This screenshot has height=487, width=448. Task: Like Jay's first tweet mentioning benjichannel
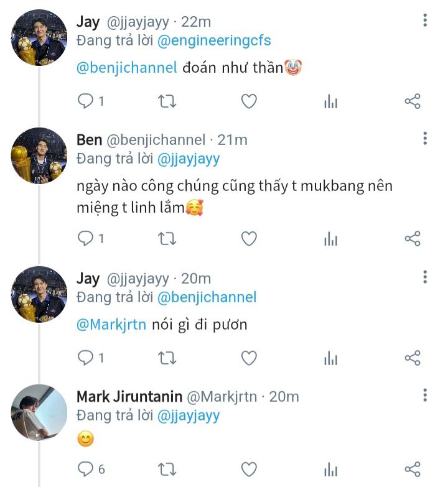pyautogui.click(x=249, y=101)
